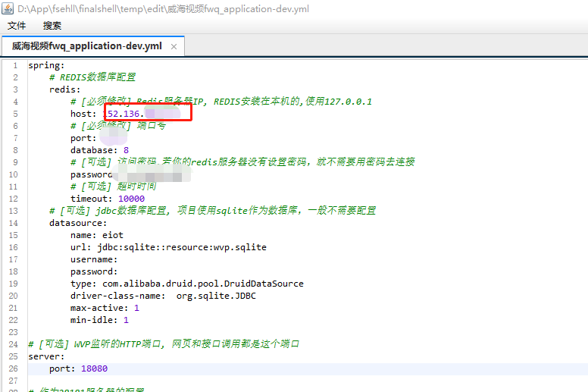This screenshot has height=392, width=588.
Task: Click the jdbc数据库配置 comment on line 13
Action: point(213,211)
